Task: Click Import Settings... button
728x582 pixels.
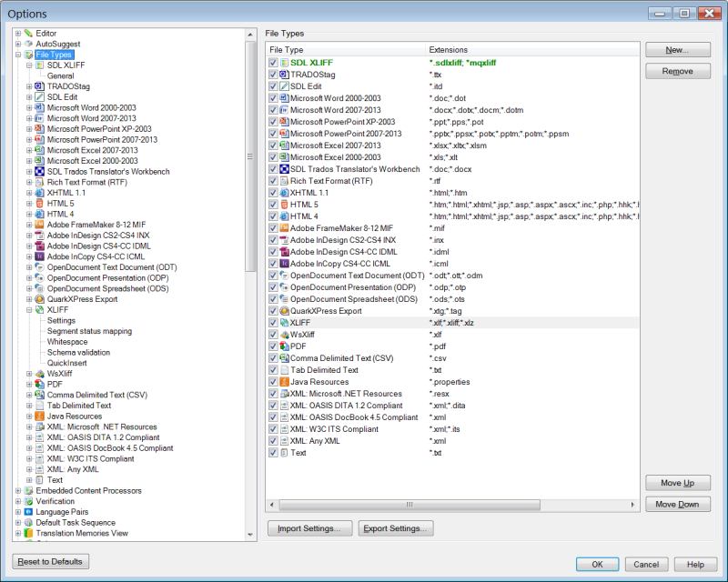Action: click(309, 528)
